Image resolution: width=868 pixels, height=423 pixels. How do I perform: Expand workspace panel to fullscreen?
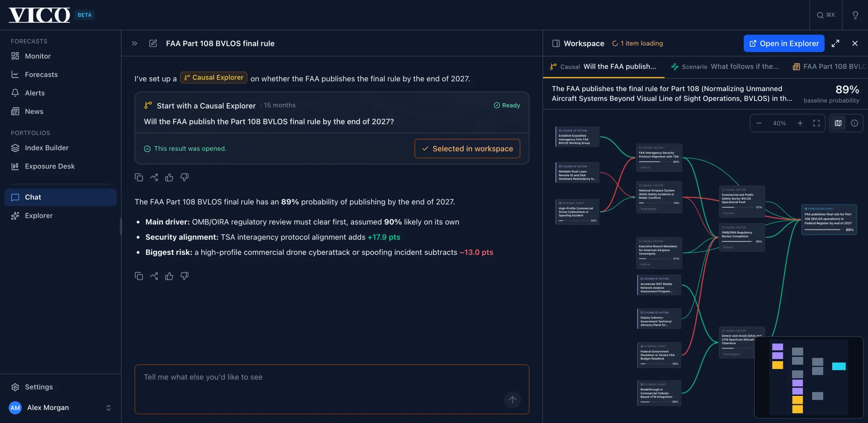tap(835, 43)
